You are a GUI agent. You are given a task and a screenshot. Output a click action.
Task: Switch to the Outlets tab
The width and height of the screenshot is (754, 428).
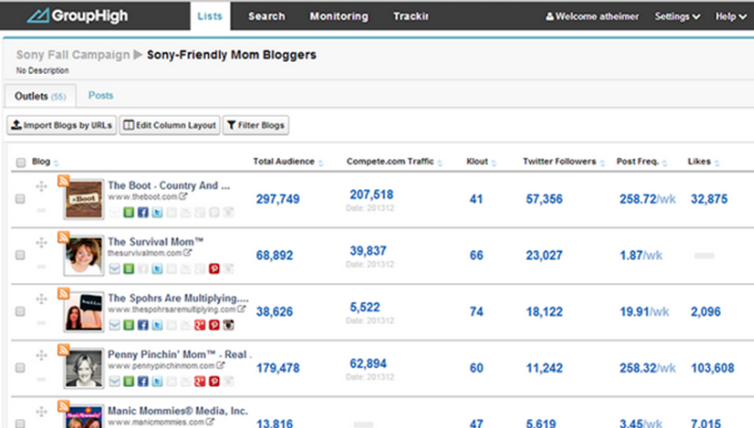pos(40,96)
